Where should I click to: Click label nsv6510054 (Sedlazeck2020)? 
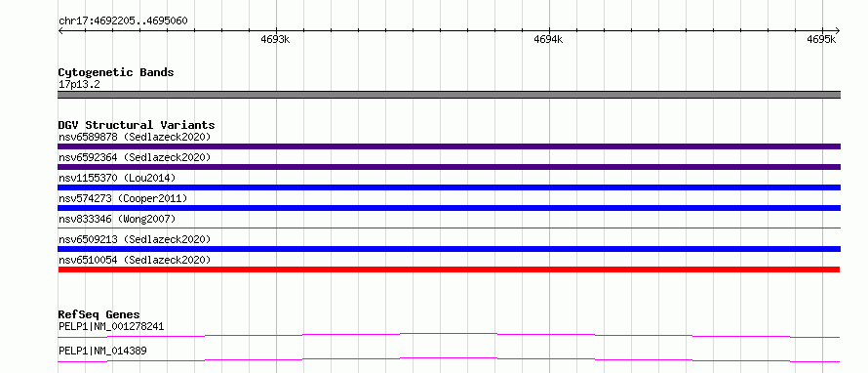(x=135, y=260)
